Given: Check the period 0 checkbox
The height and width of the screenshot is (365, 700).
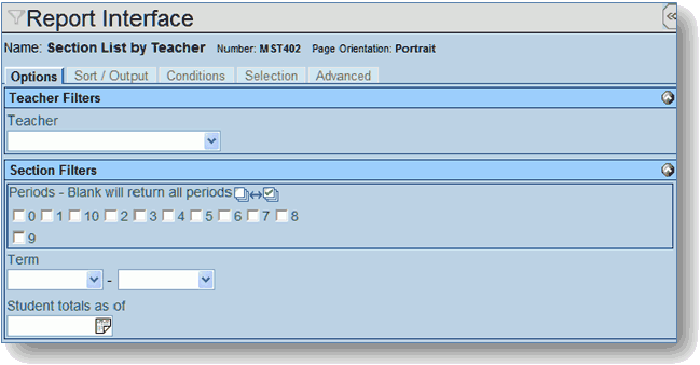Looking at the screenshot, I should coord(19,216).
